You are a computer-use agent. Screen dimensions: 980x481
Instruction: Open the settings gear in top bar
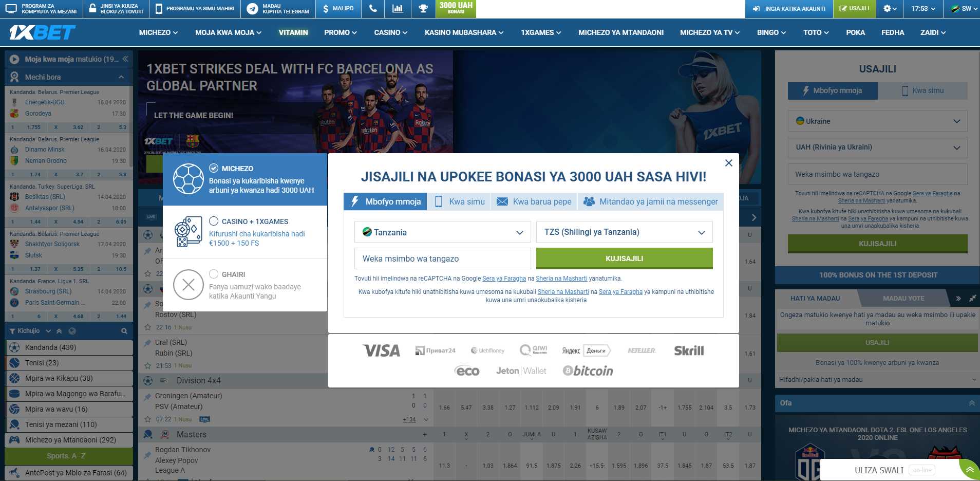[x=890, y=9]
